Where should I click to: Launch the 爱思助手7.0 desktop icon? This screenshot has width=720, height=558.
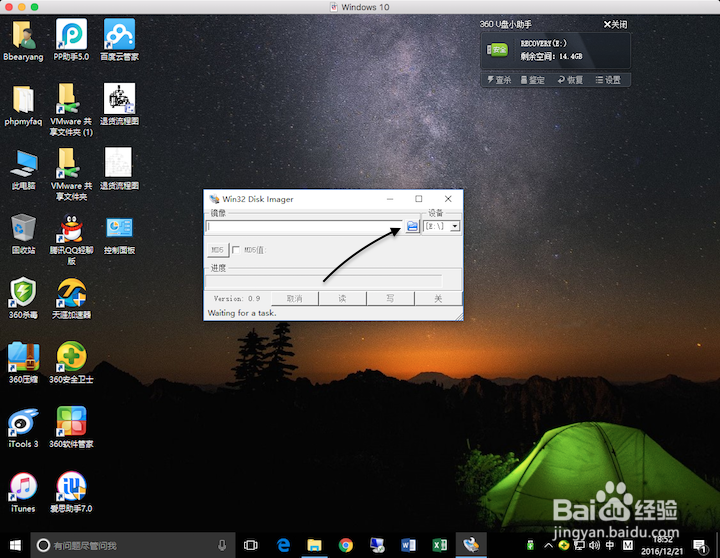point(71,492)
